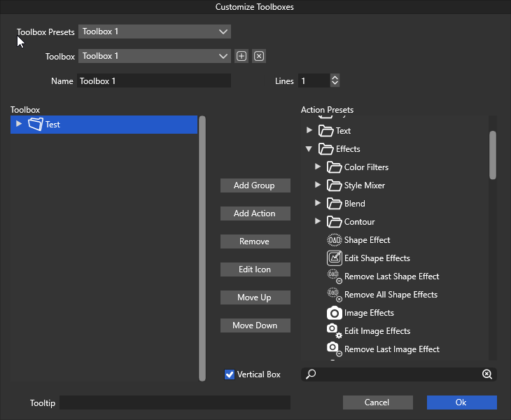
Task: Select the Edit Shape Effects icon
Action: tap(335, 258)
